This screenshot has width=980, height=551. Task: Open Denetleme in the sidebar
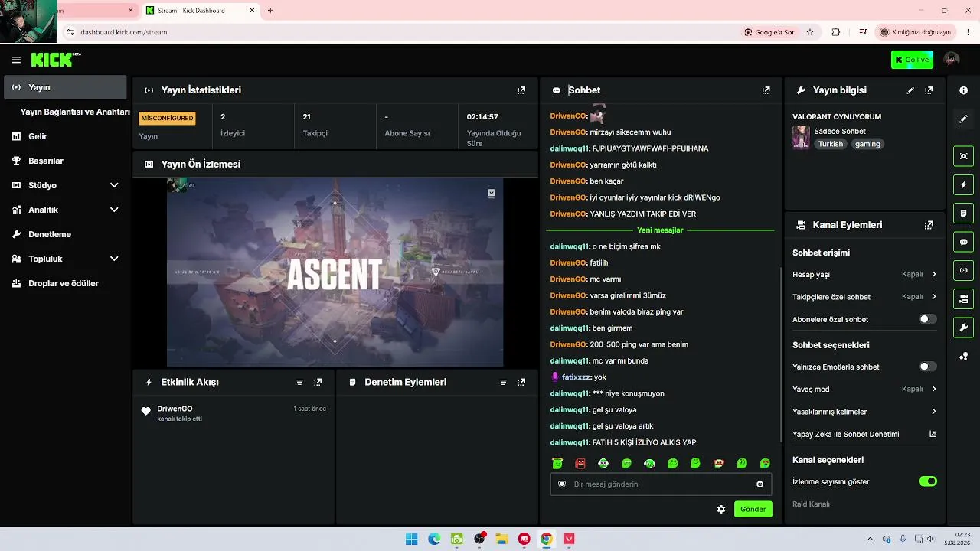[65, 234]
